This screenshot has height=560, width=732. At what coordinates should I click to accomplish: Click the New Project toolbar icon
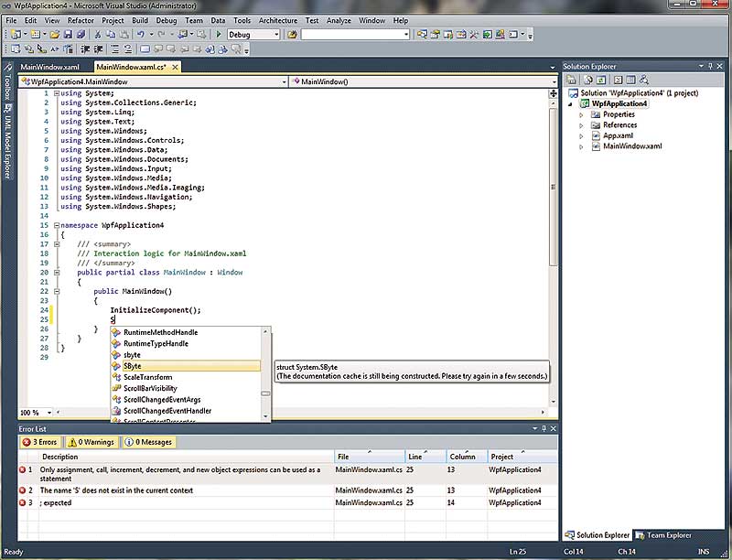16,35
